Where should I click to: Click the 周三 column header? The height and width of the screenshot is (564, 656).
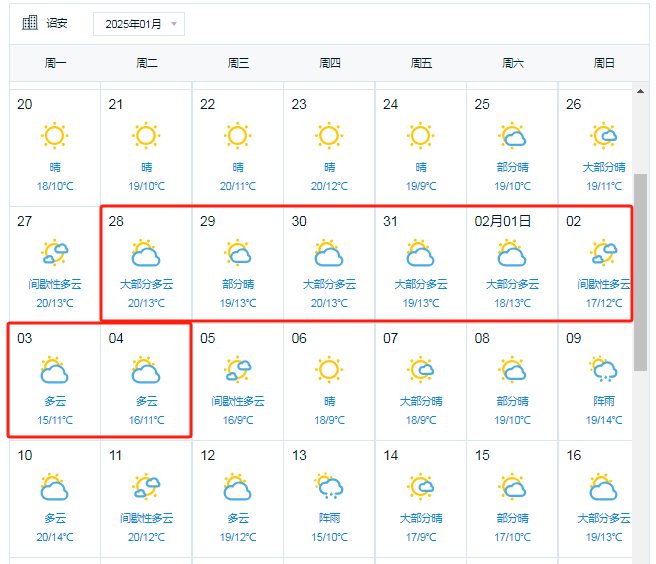click(x=238, y=63)
